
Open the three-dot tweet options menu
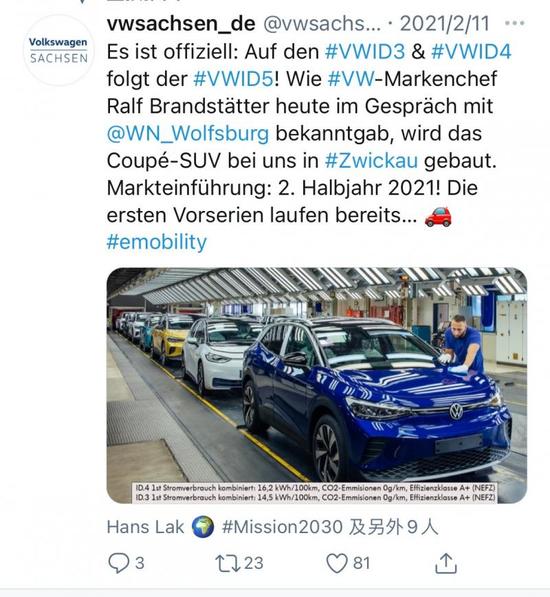[x=515, y=24]
